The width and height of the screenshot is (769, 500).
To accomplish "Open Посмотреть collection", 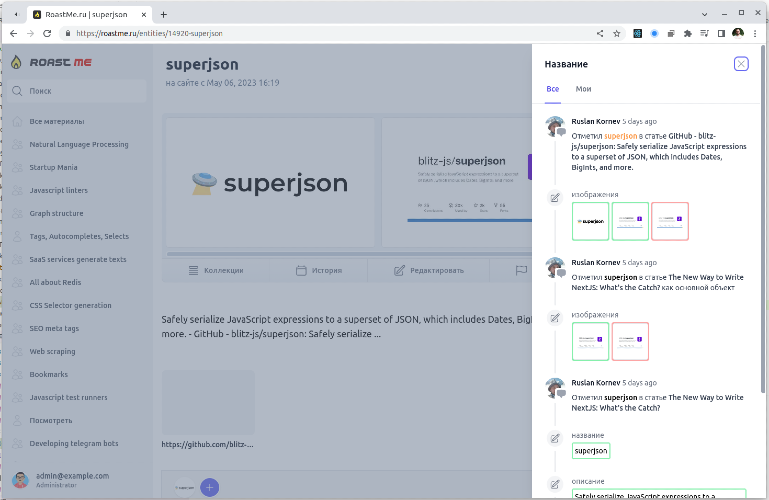I will [x=51, y=421].
